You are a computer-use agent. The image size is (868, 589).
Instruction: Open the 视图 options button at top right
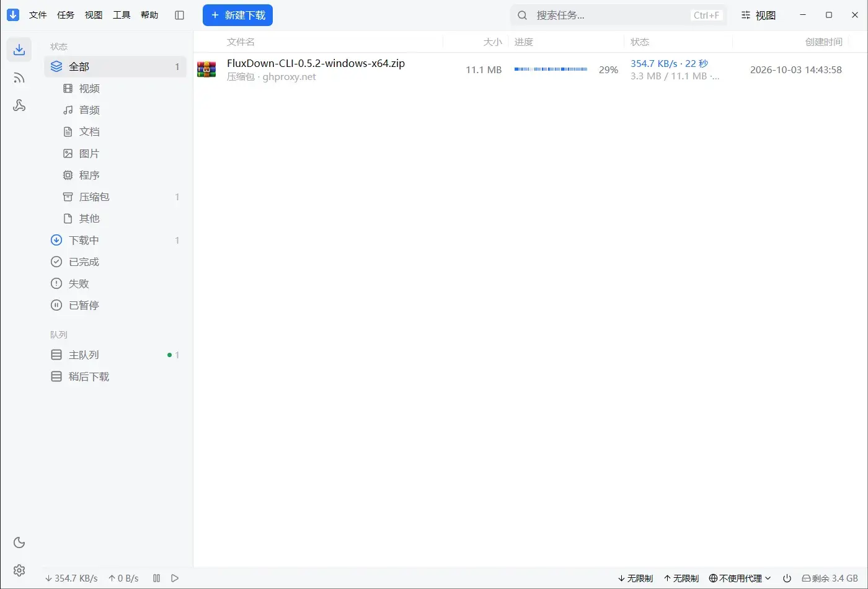coord(758,15)
